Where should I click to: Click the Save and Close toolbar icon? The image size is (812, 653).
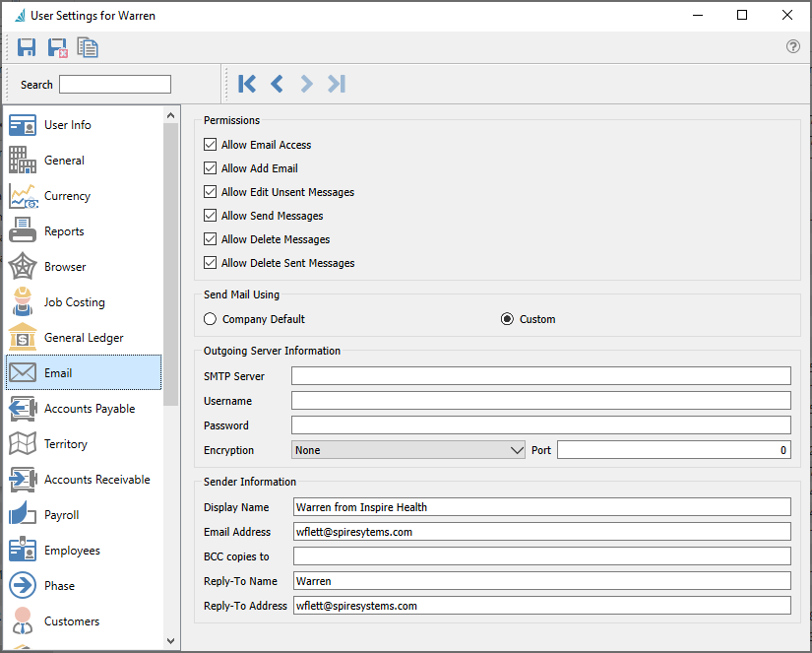pyautogui.click(x=57, y=47)
